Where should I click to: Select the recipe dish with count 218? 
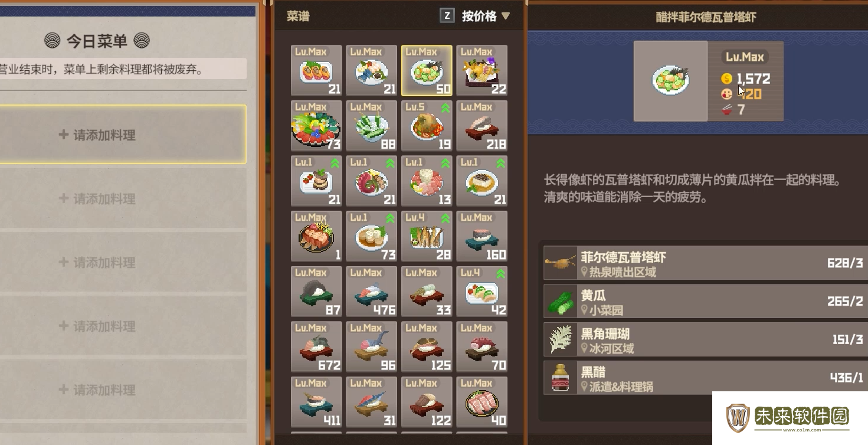tap(482, 126)
